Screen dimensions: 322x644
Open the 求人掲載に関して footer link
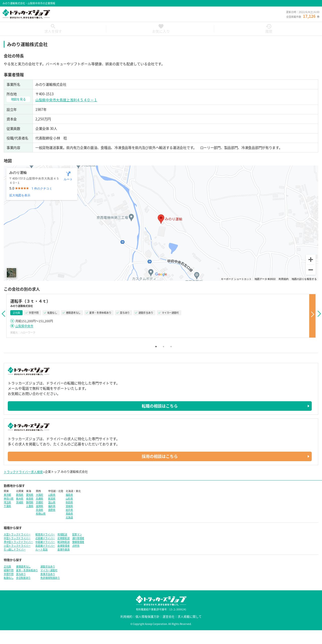pyautogui.click(x=190, y=617)
